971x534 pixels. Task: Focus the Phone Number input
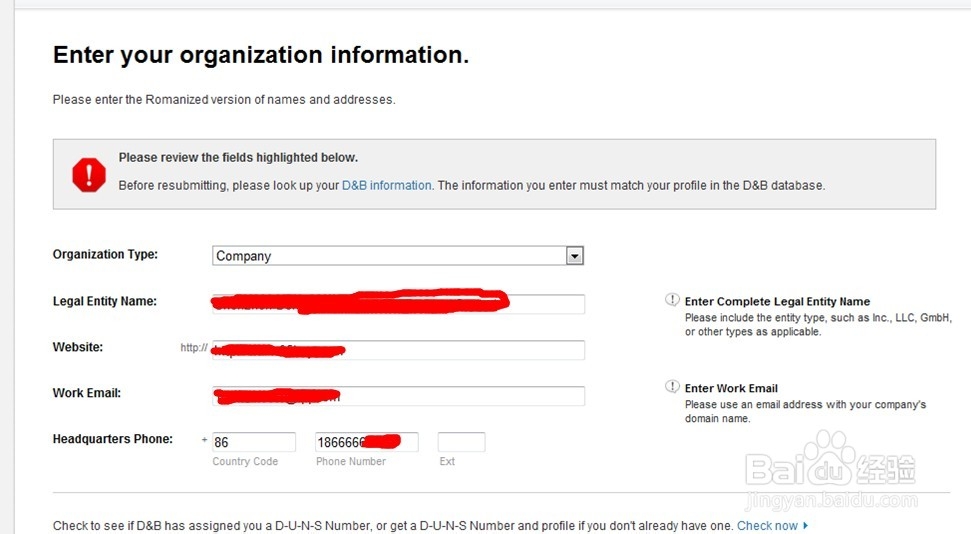click(365, 442)
